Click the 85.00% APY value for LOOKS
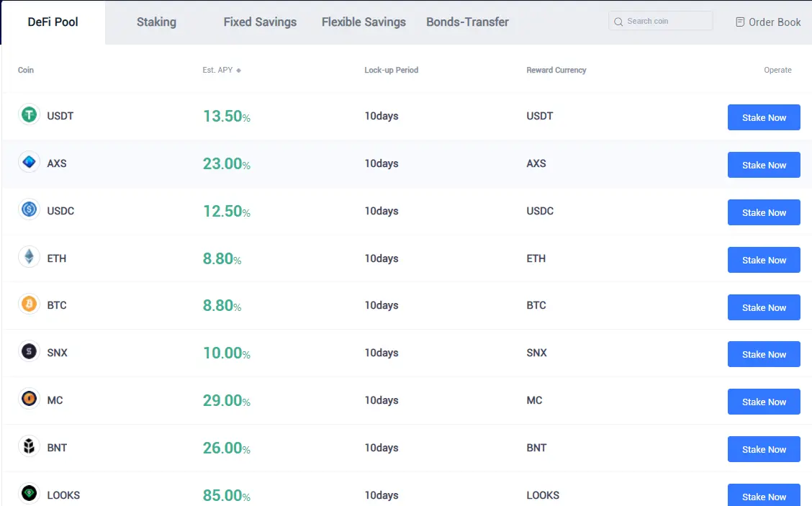Viewport: 812px width, 506px height. (x=226, y=495)
